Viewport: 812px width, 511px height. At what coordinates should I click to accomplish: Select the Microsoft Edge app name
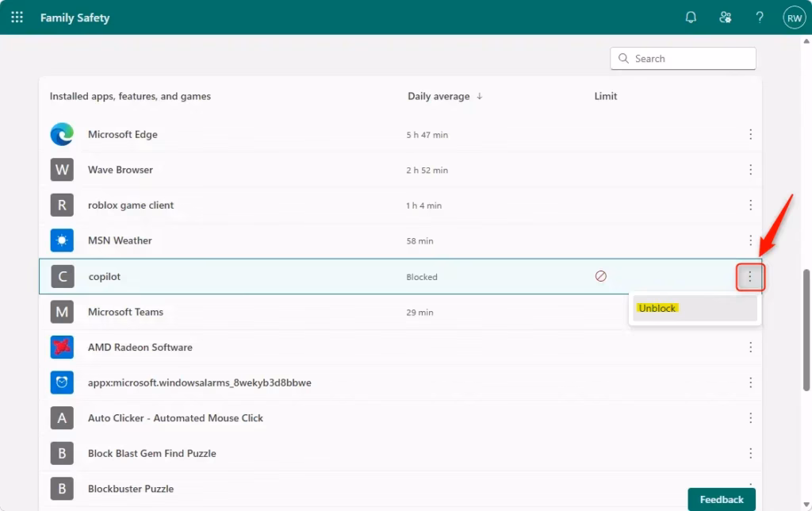click(123, 134)
